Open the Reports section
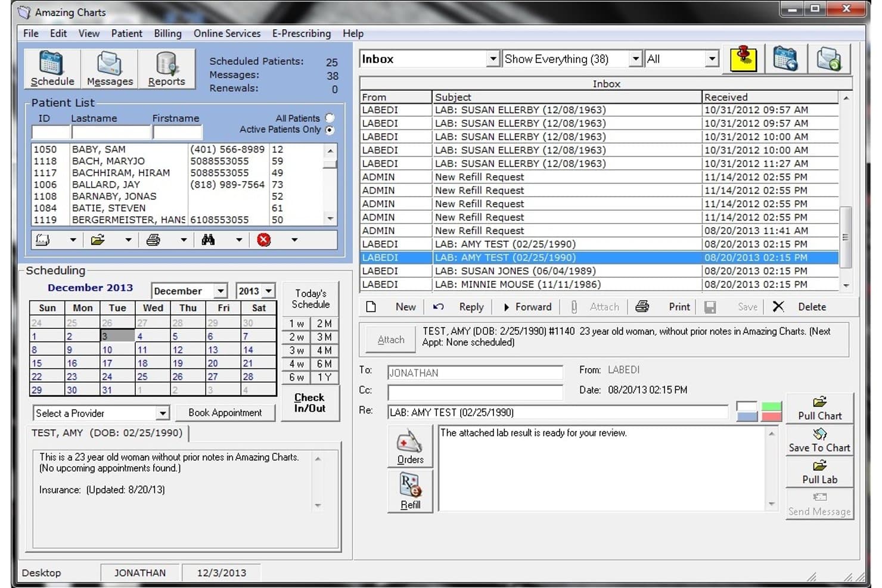The width and height of the screenshot is (882, 588). [x=166, y=69]
